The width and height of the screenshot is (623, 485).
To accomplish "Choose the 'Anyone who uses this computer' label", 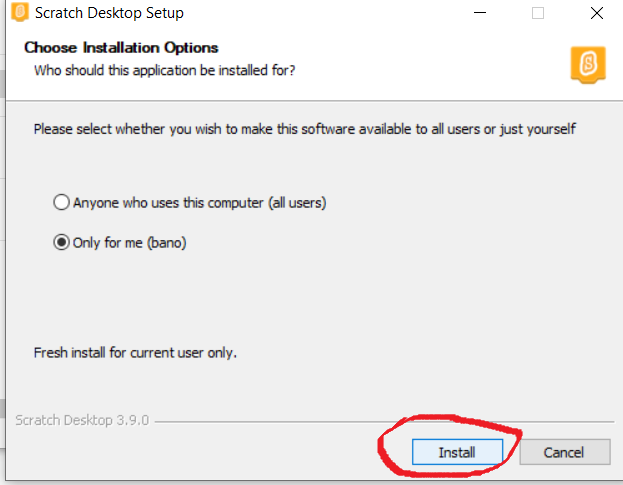I will coord(199,203).
